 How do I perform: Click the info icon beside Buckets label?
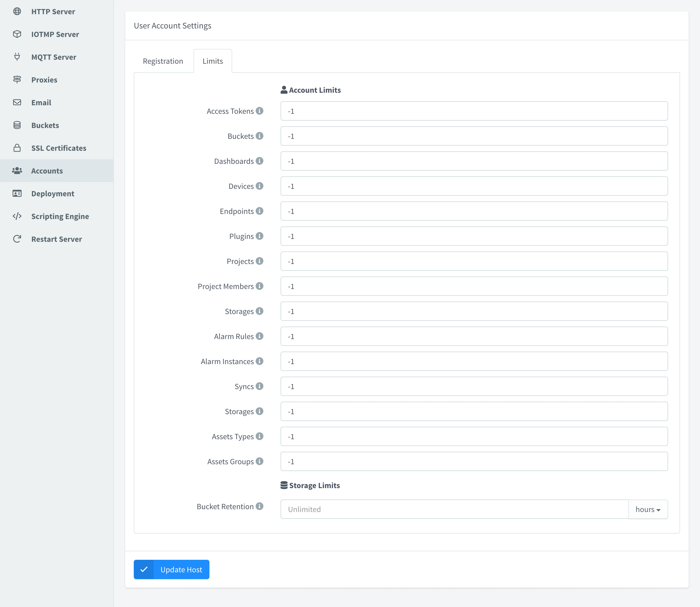(x=260, y=136)
